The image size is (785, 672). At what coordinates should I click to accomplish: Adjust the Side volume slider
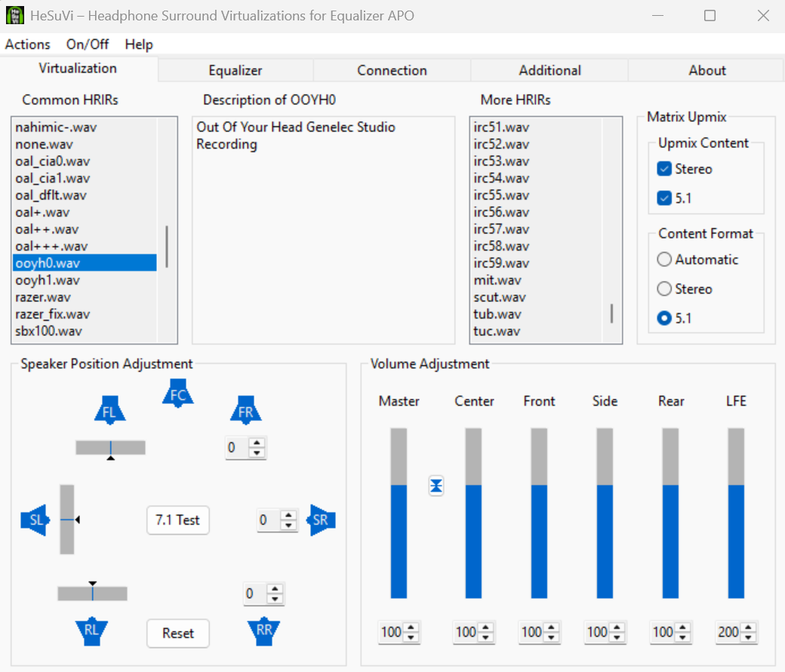pos(605,513)
